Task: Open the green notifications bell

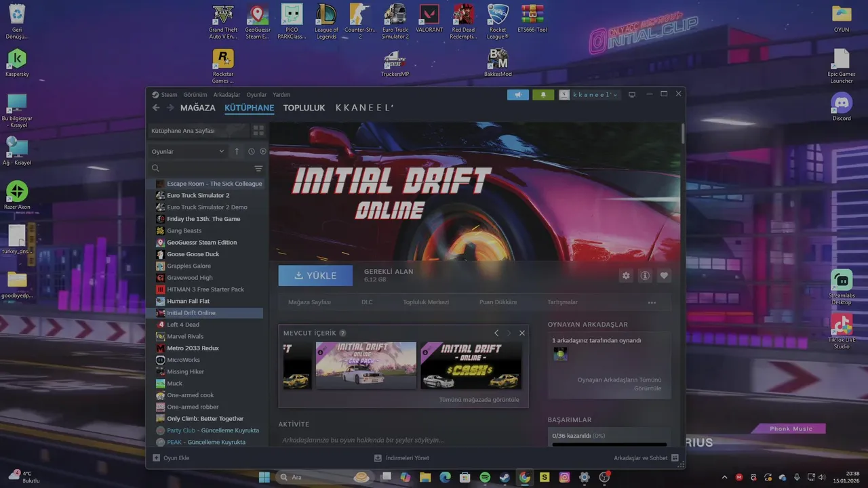Action: (x=543, y=95)
